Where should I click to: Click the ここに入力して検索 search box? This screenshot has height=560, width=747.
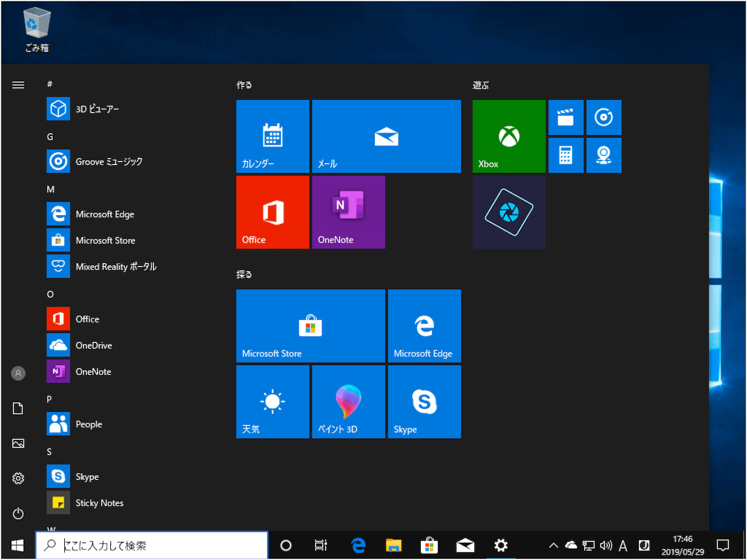point(152,545)
